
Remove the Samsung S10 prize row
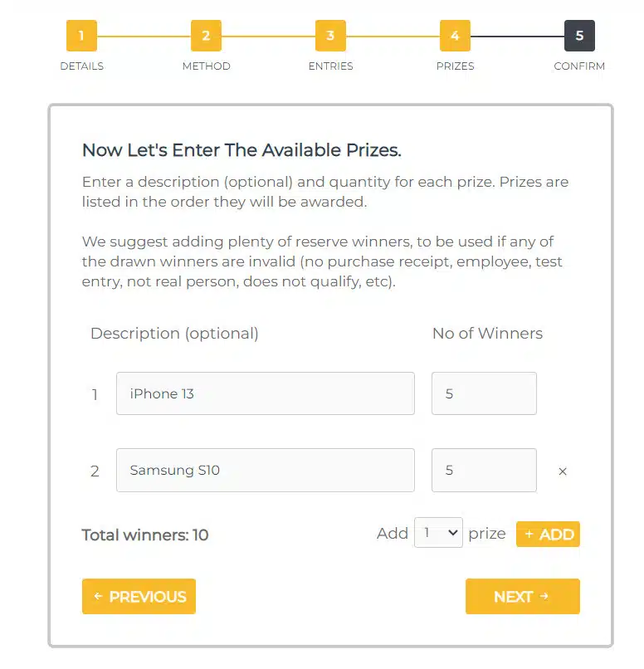point(563,471)
